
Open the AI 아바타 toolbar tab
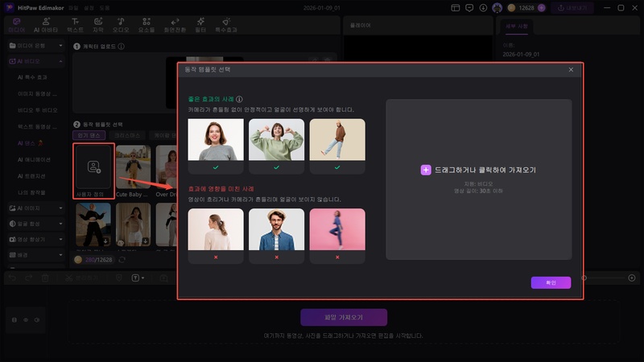pos(46,26)
